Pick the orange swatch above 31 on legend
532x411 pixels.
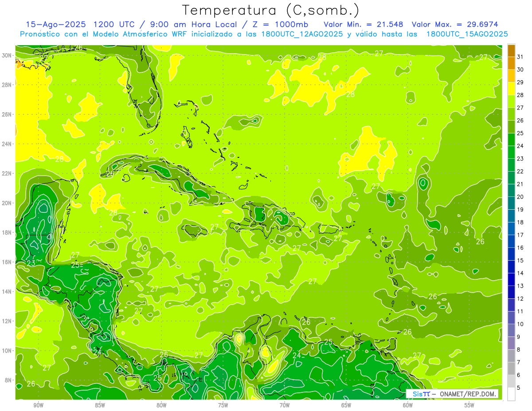click(x=512, y=51)
